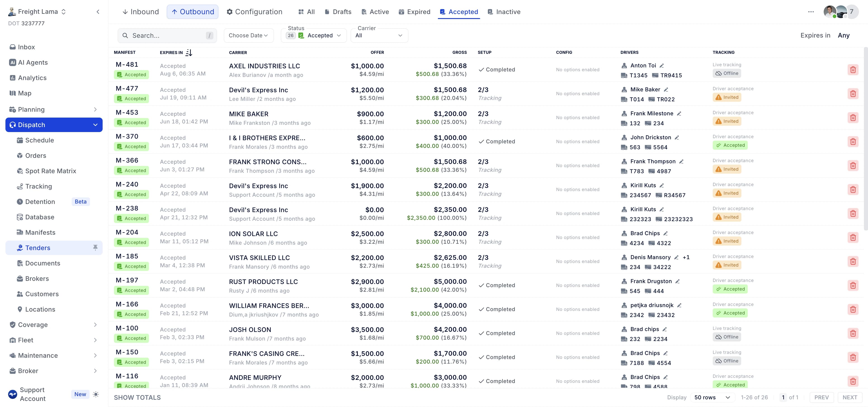Click SHOW TOTALS button
Viewport: 868px width, 407px height.
137,398
